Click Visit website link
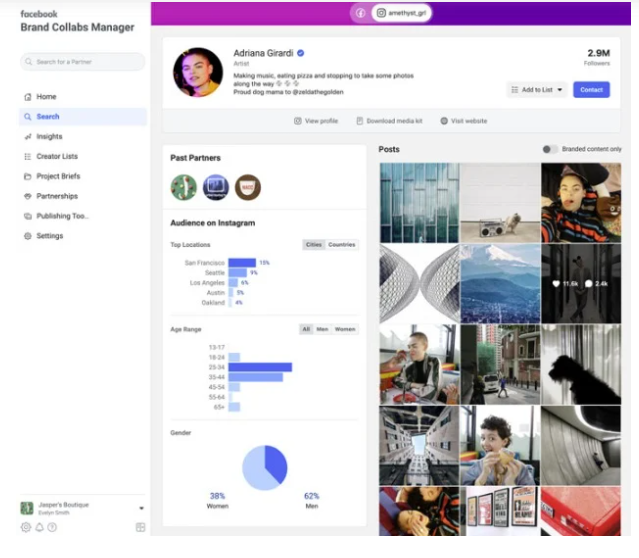The width and height of the screenshot is (639, 558). click(x=464, y=121)
